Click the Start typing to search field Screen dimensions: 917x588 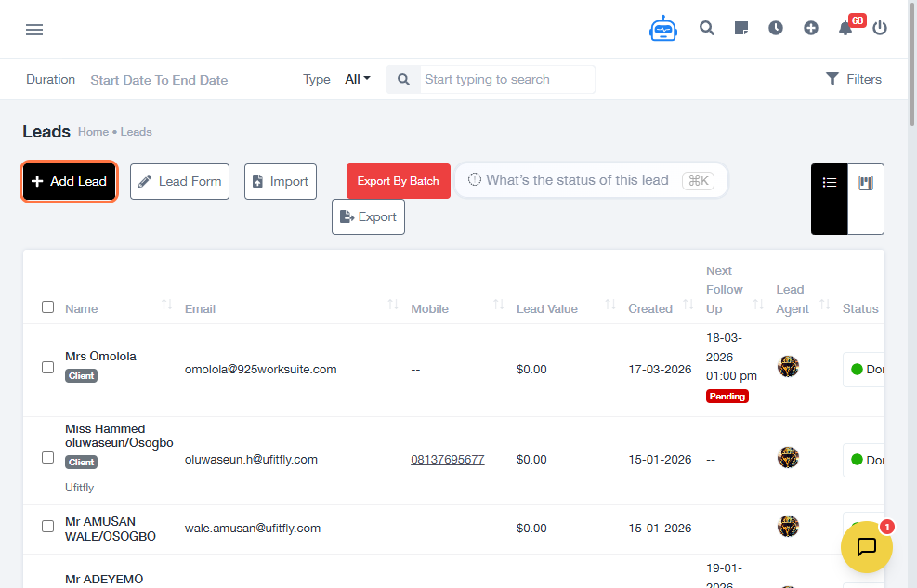coord(506,80)
